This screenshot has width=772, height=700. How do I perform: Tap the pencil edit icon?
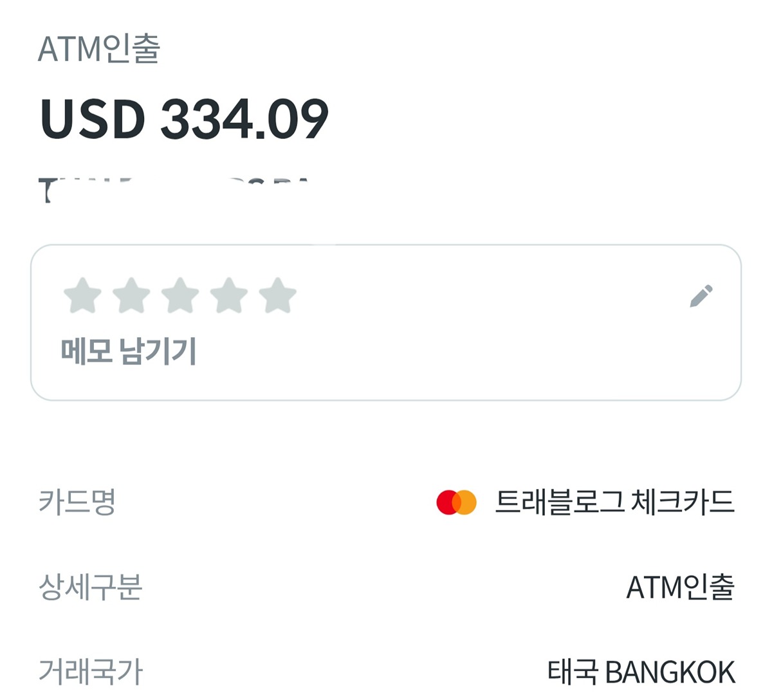701,296
